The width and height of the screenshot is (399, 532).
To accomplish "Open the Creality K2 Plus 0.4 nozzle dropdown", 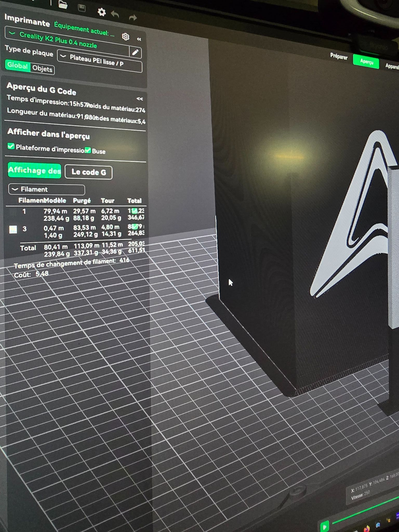I will (x=67, y=41).
